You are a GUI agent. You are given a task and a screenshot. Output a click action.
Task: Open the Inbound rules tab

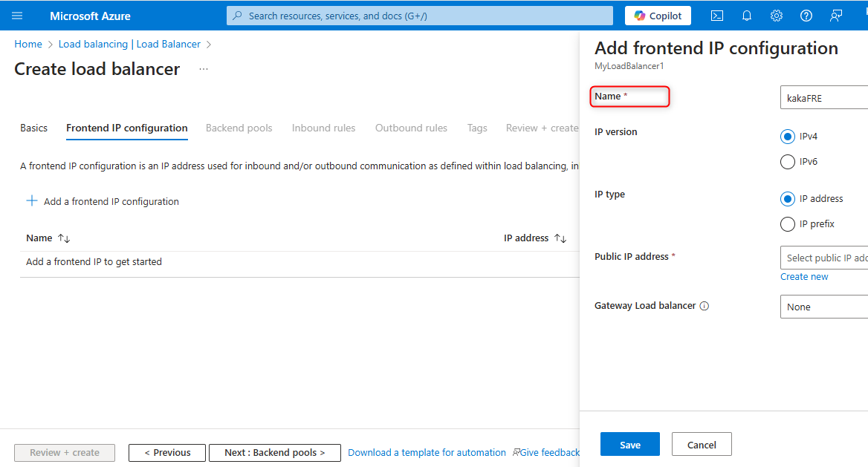pyautogui.click(x=323, y=128)
